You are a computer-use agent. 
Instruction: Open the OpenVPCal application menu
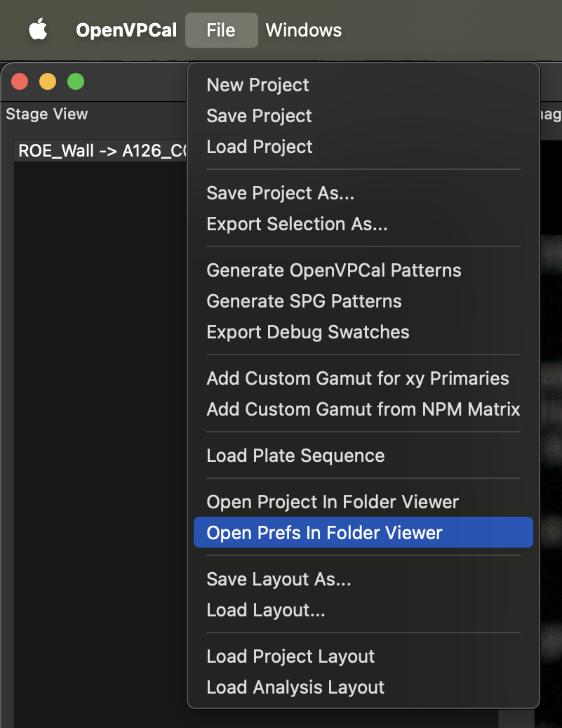click(126, 30)
